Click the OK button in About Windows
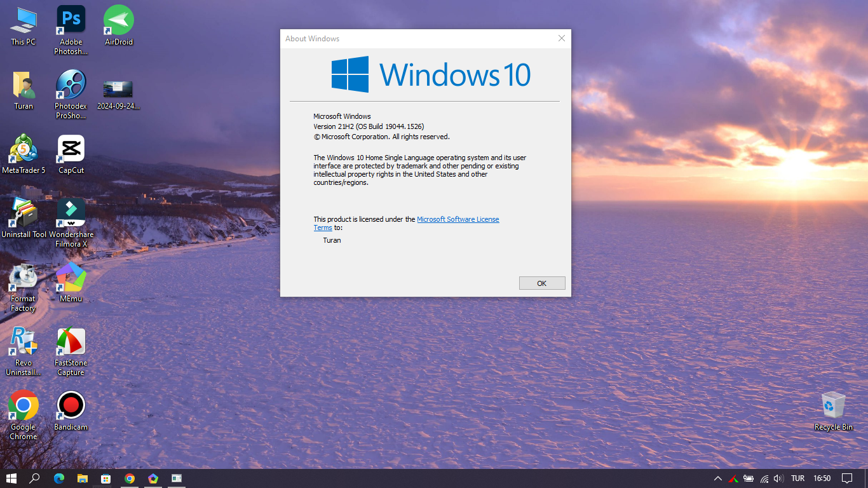 click(541, 283)
